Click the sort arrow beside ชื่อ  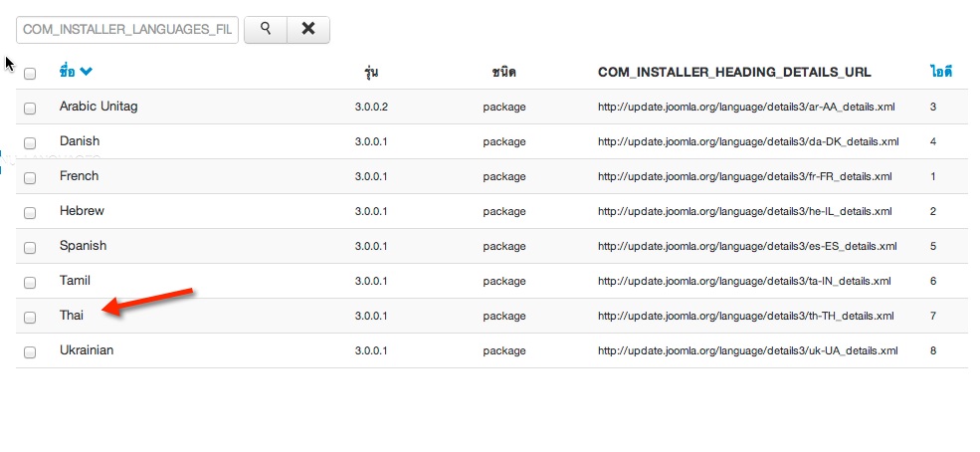(87, 72)
